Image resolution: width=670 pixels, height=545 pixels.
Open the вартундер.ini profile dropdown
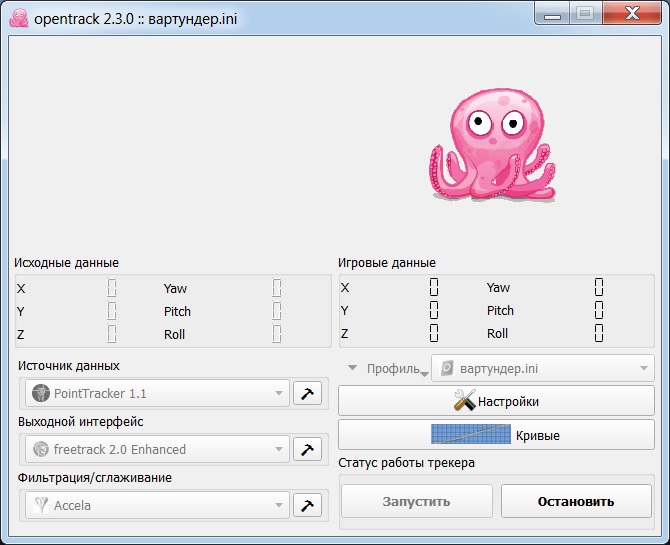point(543,368)
